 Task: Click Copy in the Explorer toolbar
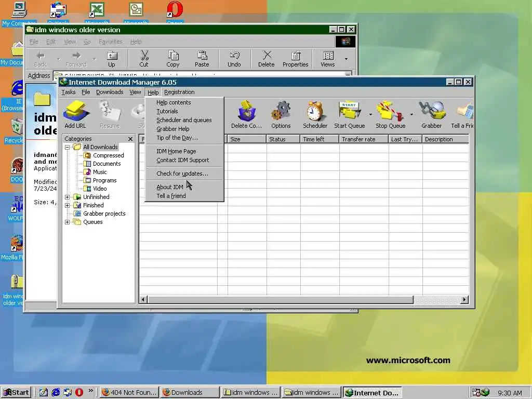(172, 59)
